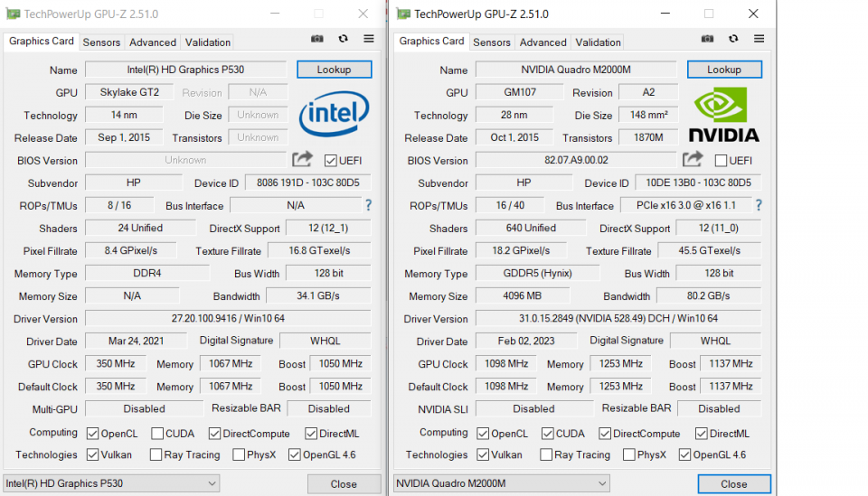Toggle UEFI checkbox in Intel window

[x=331, y=160]
